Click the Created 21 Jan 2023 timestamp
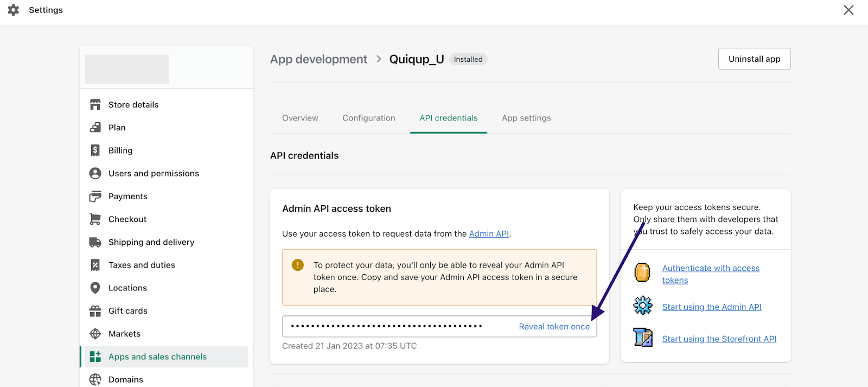The width and height of the screenshot is (868, 387). pos(349,346)
